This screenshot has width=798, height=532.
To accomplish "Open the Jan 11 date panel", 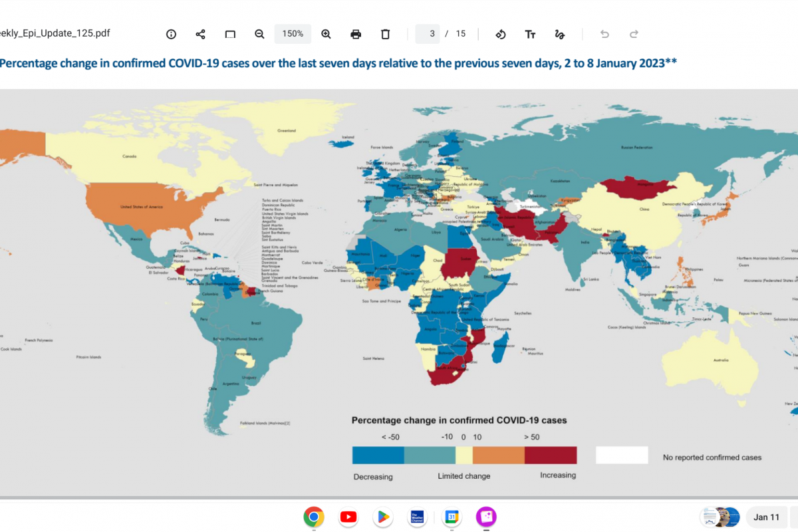I will pyautogui.click(x=766, y=517).
